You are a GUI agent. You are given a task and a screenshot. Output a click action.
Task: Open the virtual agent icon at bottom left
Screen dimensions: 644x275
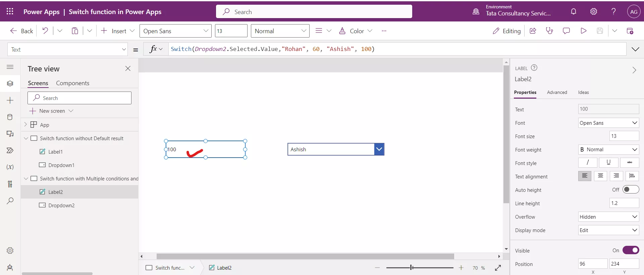[10, 267]
